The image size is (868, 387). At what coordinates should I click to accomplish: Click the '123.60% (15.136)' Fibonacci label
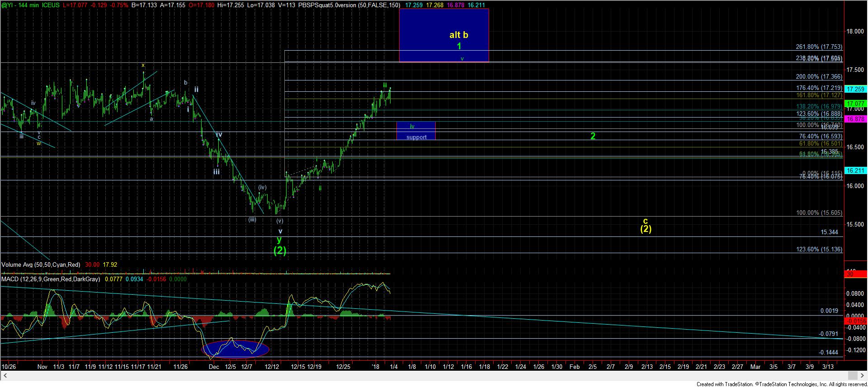[x=819, y=250]
